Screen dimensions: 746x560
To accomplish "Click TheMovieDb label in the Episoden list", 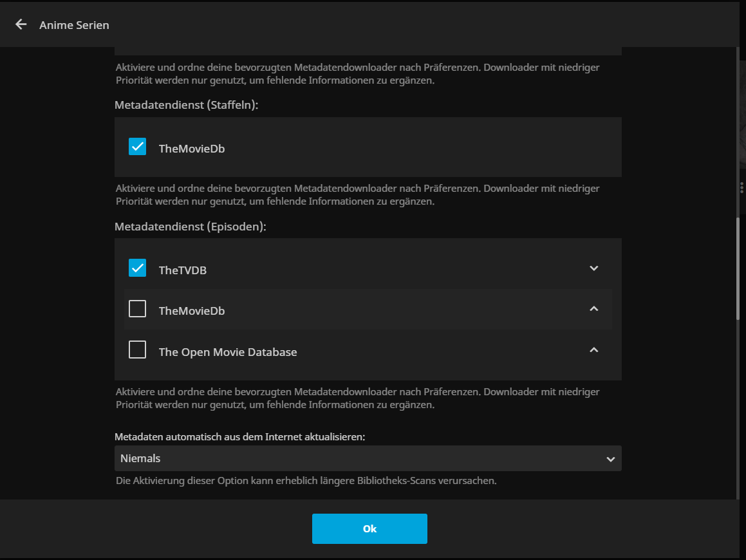I will click(x=192, y=311).
